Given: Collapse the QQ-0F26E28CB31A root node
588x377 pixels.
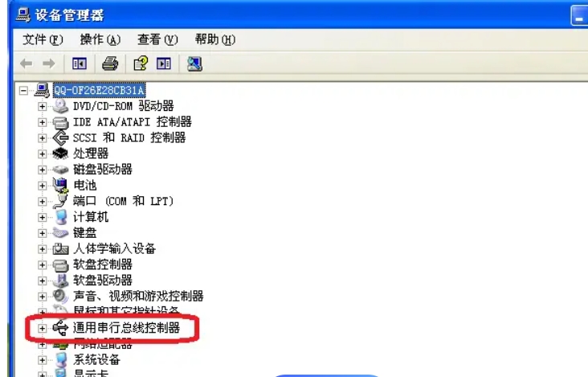Looking at the screenshot, I should [x=23, y=90].
